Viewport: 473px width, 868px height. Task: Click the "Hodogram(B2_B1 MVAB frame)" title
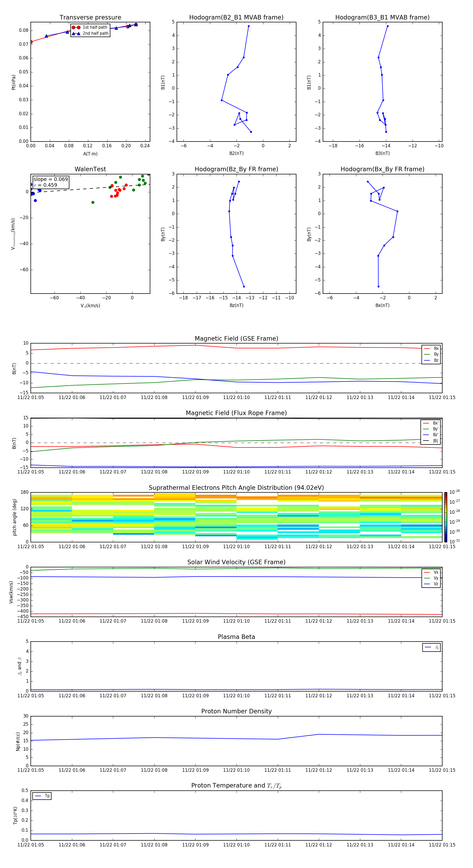(236, 18)
